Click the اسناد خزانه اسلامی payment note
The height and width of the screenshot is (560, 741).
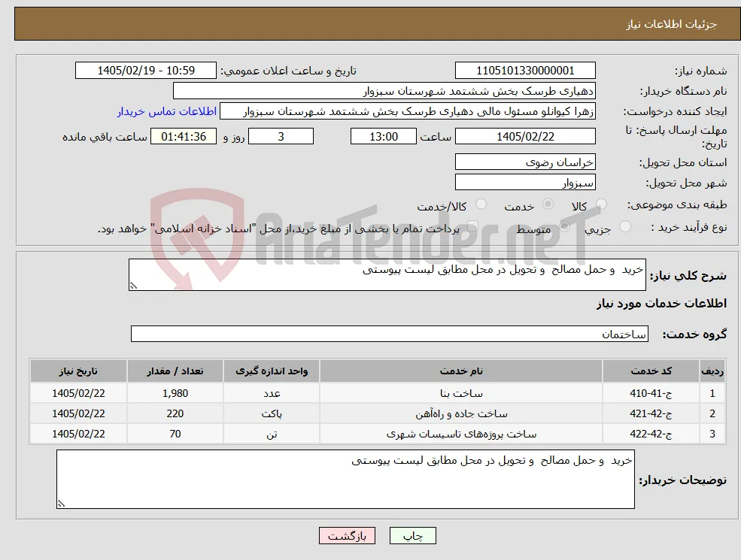point(278,229)
